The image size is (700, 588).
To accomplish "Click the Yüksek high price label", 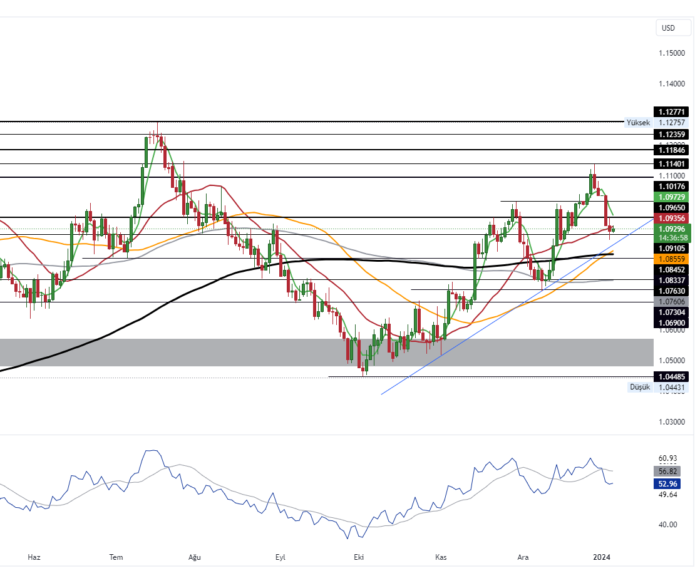I will click(x=638, y=123).
